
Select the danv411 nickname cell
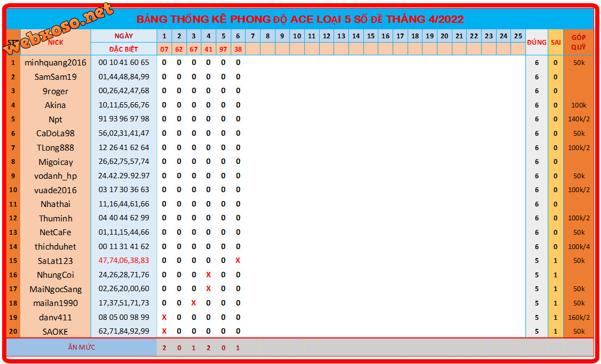[55, 317]
